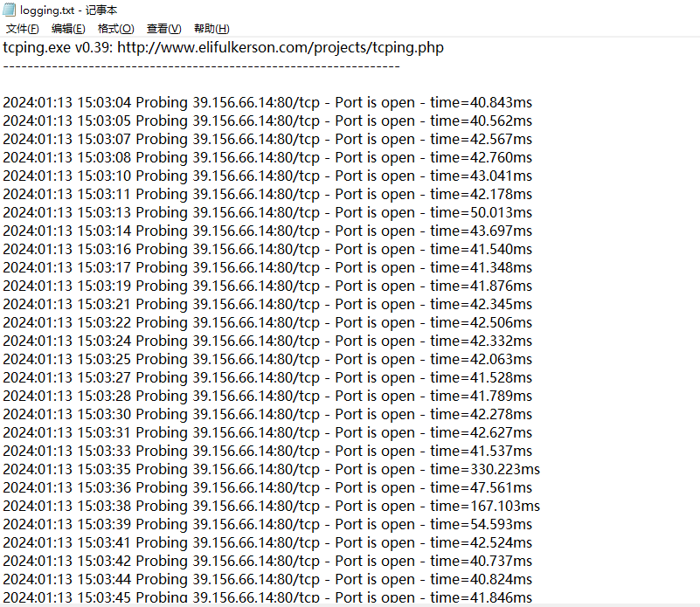Click the time=330.223ms latency spike
This screenshot has height=607, width=700.
[x=484, y=469]
